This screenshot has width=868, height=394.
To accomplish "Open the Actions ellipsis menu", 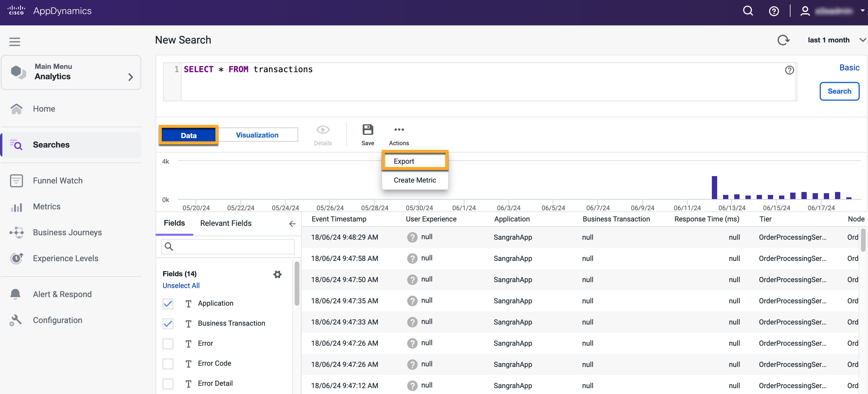I will 399,129.
